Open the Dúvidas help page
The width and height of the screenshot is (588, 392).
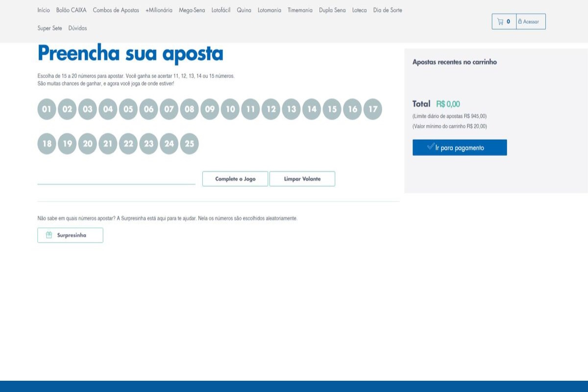[x=78, y=28]
